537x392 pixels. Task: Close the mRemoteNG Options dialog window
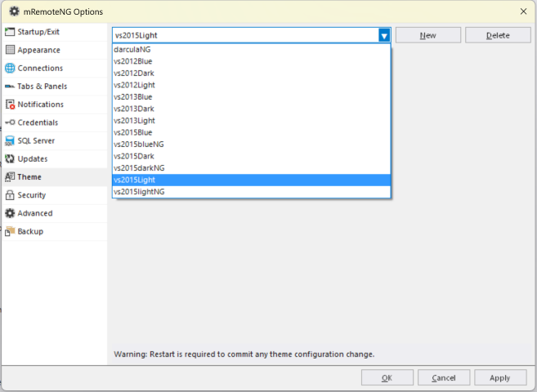(522, 11)
